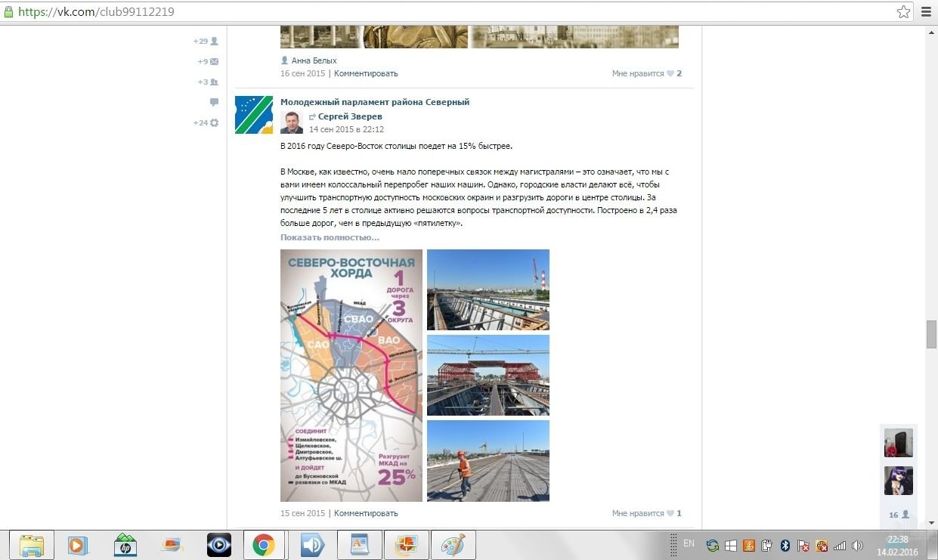
Task: Open the +3 groups notification icon
Action: tap(214, 82)
